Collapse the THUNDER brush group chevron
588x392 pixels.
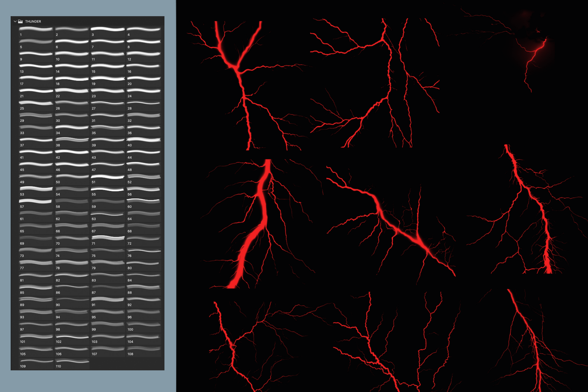[15, 22]
